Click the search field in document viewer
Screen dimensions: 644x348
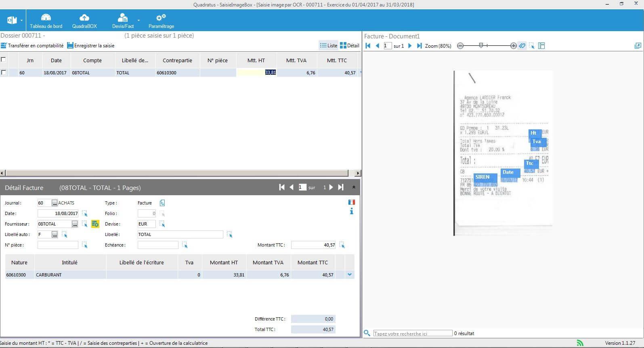click(x=413, y=333)
